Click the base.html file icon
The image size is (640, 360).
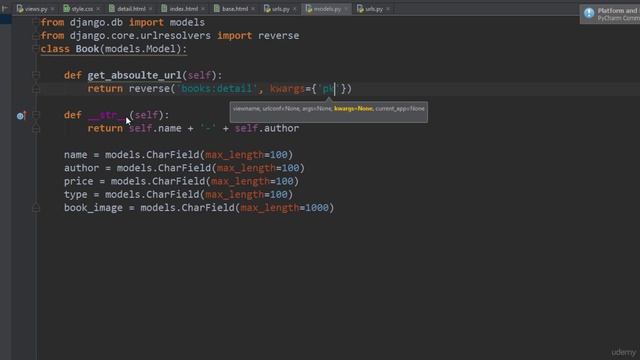click(x=217, y=9)
